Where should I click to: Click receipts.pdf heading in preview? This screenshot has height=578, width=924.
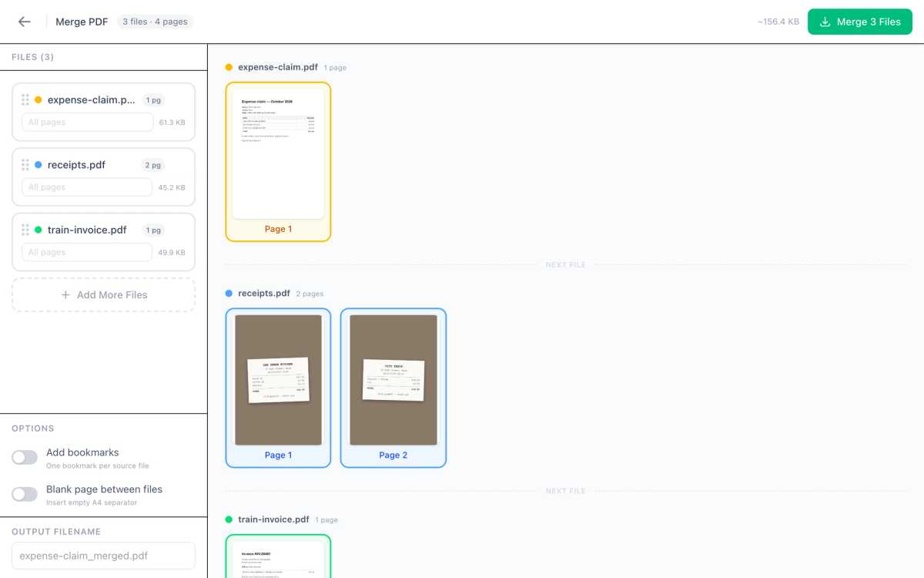click(x=264, y=293)
